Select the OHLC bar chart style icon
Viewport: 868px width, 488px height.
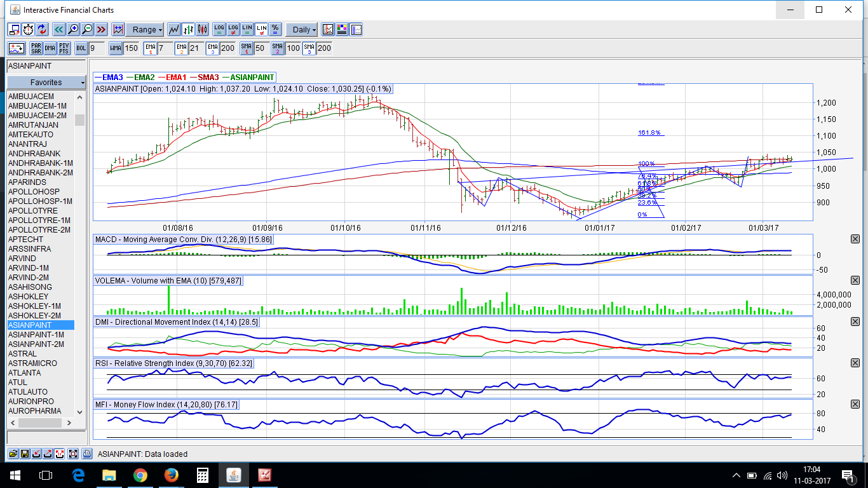(x=188, y=30)
